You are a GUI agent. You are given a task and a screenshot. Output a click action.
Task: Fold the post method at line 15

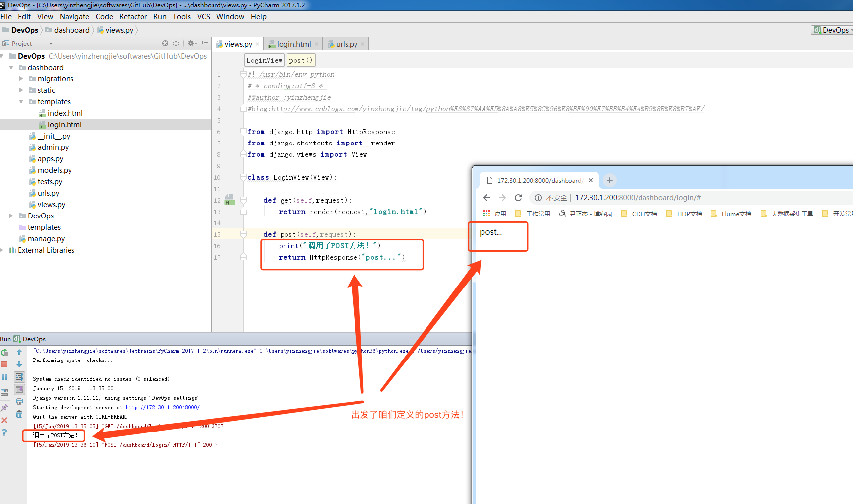[x=243, y=234]
